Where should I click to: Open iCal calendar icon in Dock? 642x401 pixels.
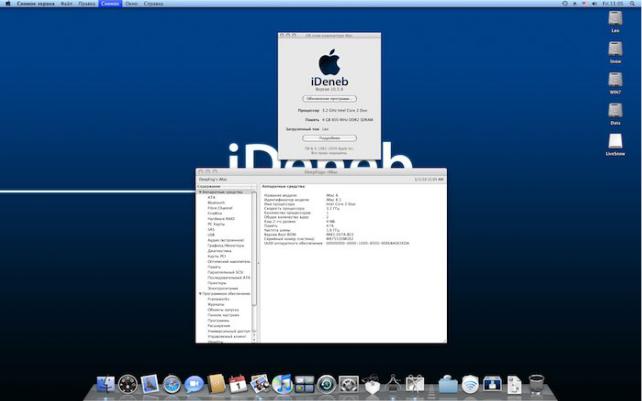(x=238, y=384)
